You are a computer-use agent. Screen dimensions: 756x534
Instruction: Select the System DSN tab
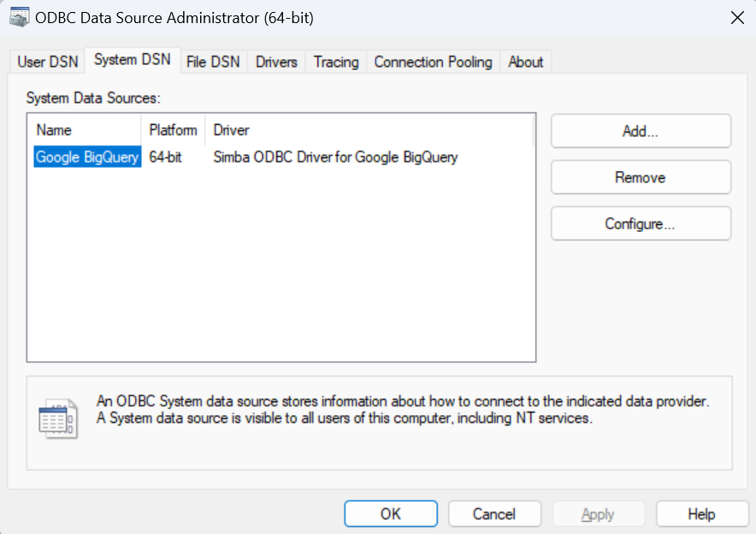(133, 60)
